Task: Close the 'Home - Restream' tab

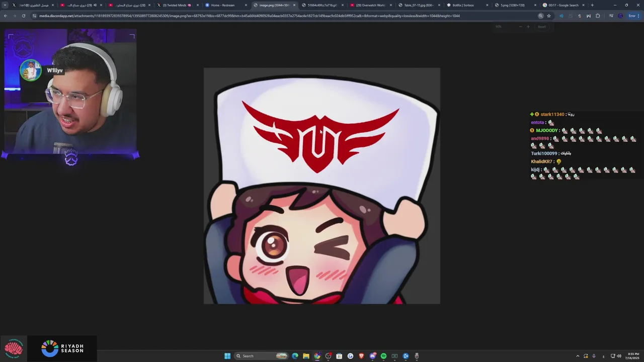Action: click(246, 5)
